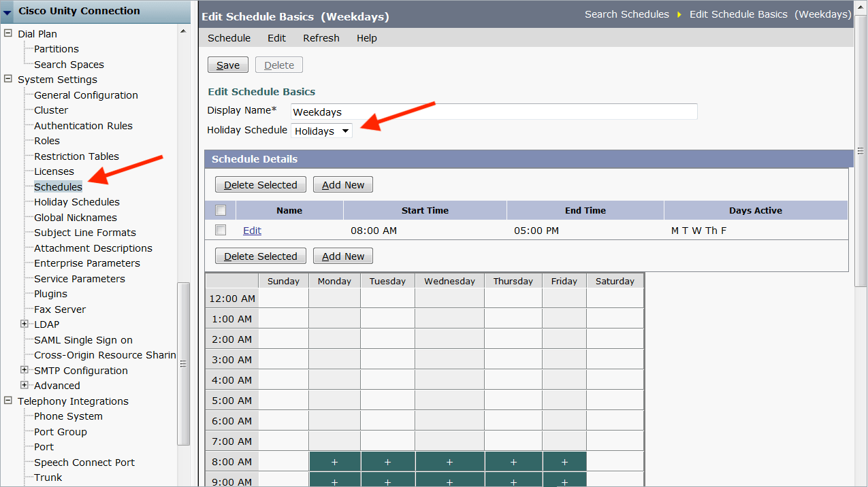Select Trunk in the tree
Screen dimensions: 868x487
coord(48,477)
